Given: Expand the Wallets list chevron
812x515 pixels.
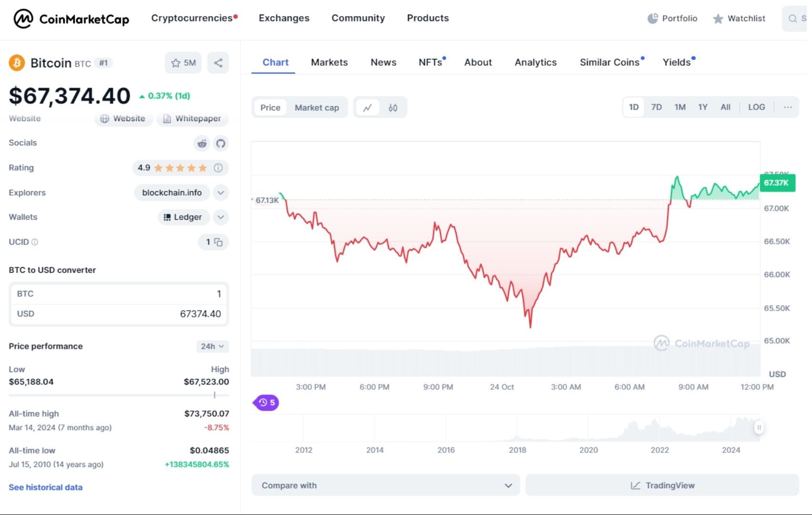Looking at the screenshot, I should (x=221, y=217).
